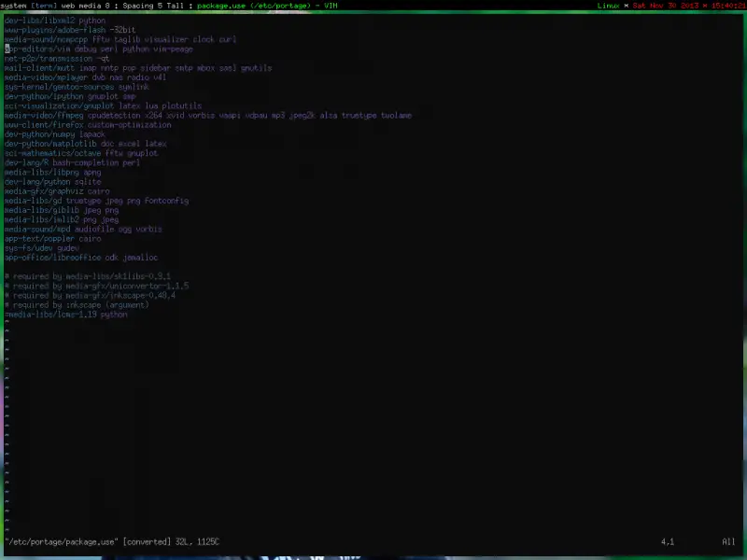Image resolution: width=747 pixels, height=560 pixels.
Task: Place cursor on dev-libs/libxml2 python line
Action: pos(55,21)
